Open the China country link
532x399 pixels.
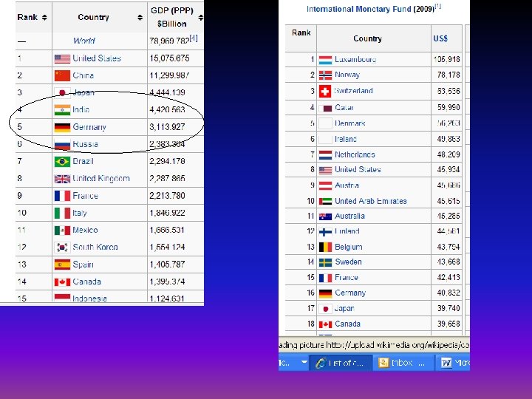click(83, 75)
